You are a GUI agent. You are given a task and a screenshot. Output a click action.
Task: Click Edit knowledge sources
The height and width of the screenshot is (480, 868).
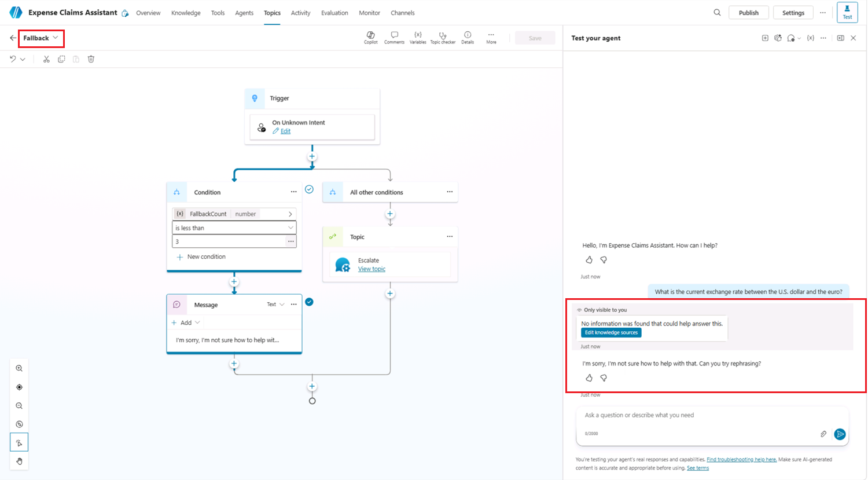pyautogui.click(x=611, y=332)
